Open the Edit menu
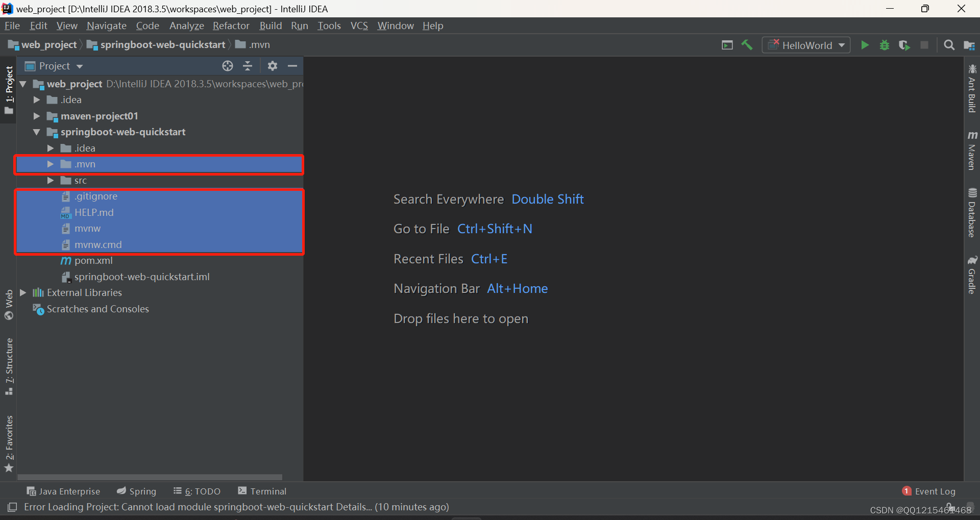The width and height of the screenshot is (980, 520). (x=38, y=26)
